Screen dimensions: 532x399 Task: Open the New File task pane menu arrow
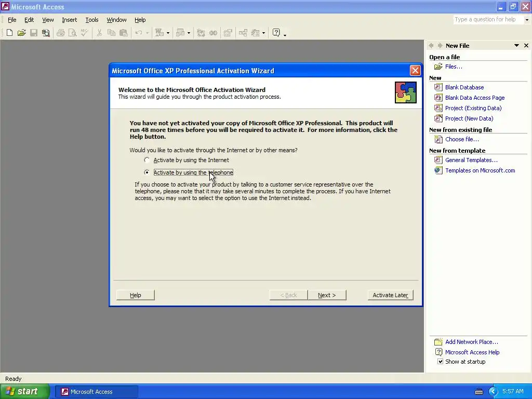[516, 46]
